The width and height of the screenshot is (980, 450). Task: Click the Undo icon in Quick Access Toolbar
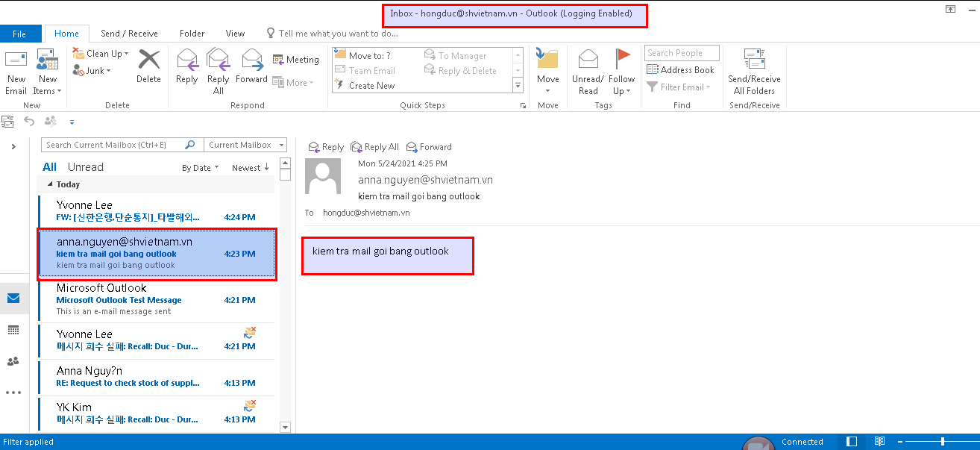[29, 121]
